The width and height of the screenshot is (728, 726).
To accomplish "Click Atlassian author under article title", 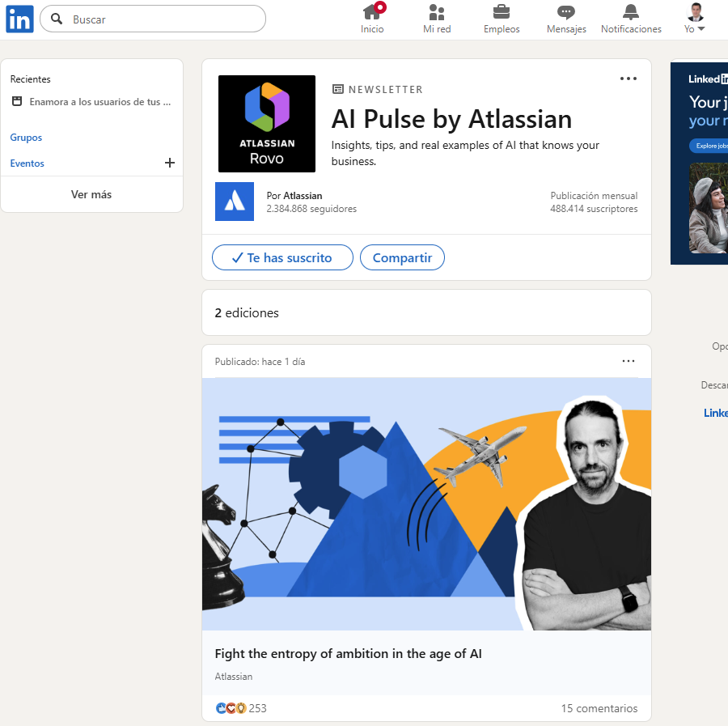I will [x=234, y=677].
